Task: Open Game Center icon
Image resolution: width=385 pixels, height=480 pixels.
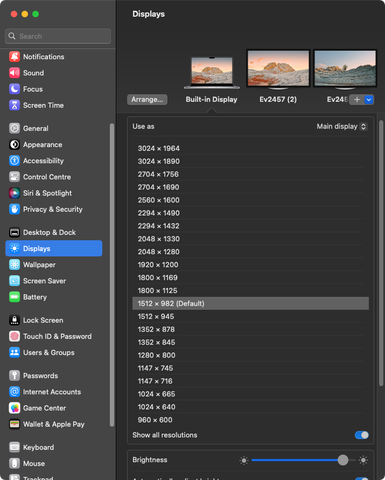Action: point(14,408)
